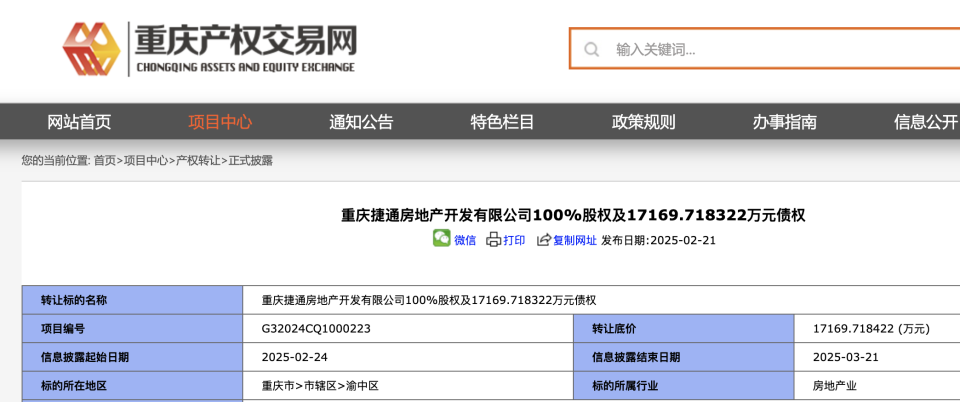
Task: Click the search magnifier icon
Action: pyautogui.click(x=591, y=50)
